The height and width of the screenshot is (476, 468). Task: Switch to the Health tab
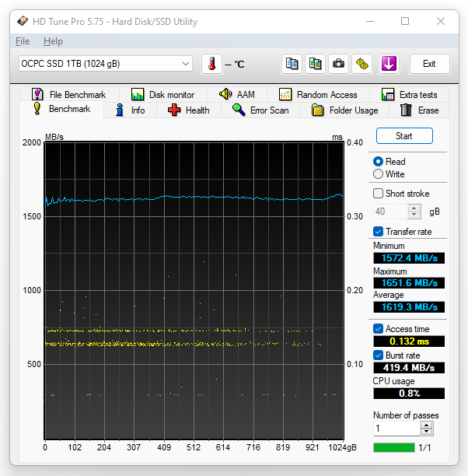pyautogui.click(x=189, y=110)
